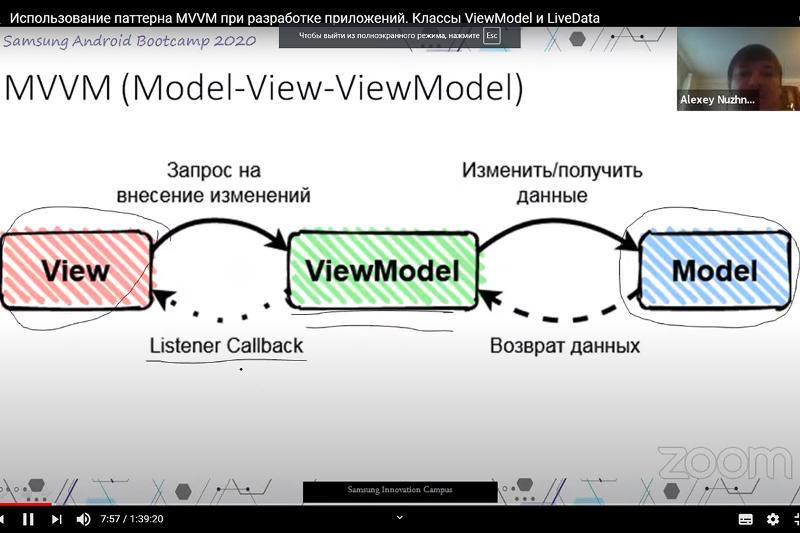Skip to the next video
The height and width of the screenshot is (533, 800).
pyautogui.click(x=56, y=519)
